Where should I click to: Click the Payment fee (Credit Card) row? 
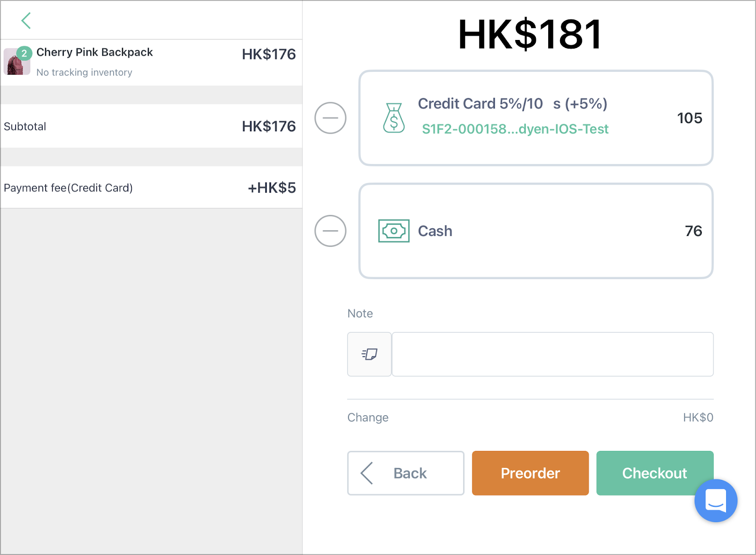(x=151, y=187)
